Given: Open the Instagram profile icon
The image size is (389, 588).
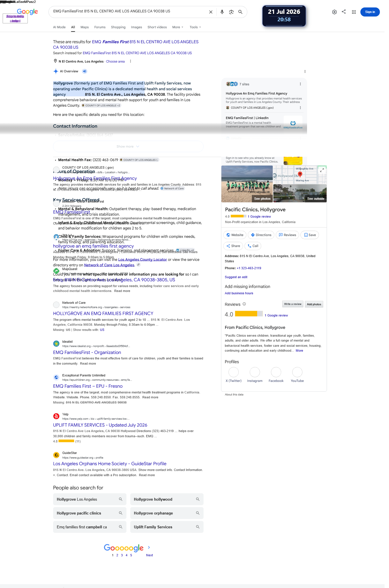Looking at the screenshot, I should pos(255,372).
